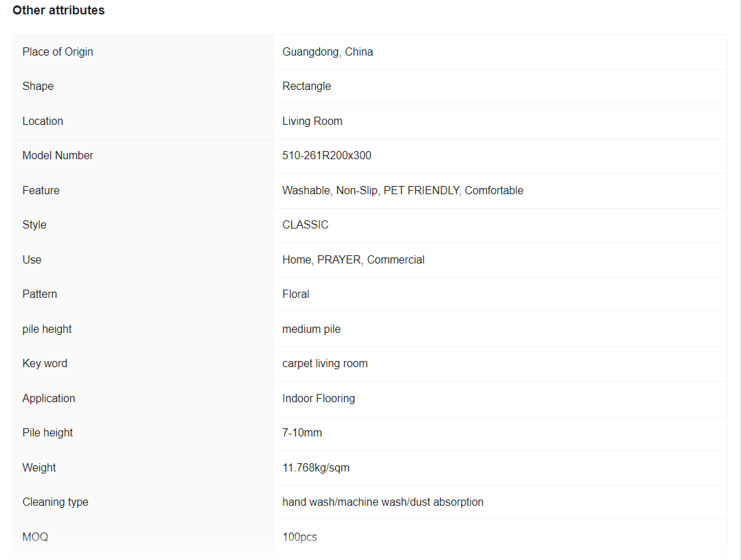
Task: Click the "Washable, Non-Slip, PET FRIENDLY, Comfortable" value
Action: (402, 191)
